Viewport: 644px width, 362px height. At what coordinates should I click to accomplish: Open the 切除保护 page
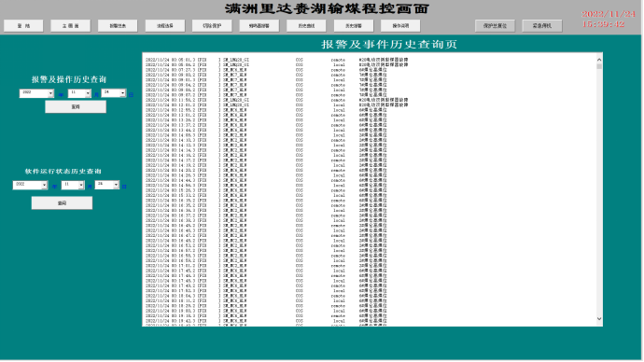[212, 25]
